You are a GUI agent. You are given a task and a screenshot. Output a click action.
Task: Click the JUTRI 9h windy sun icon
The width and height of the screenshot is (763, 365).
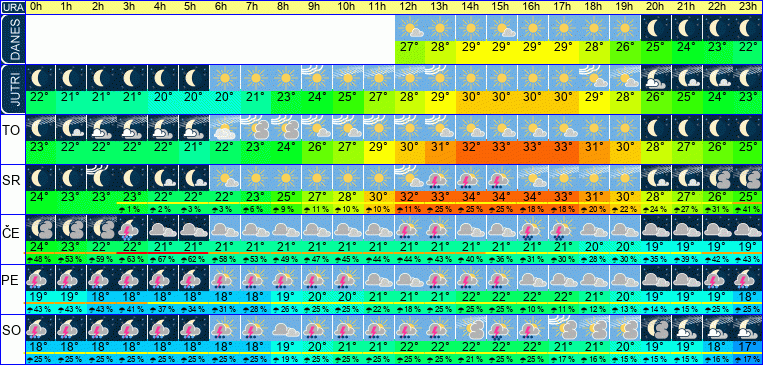click(318, 78)
